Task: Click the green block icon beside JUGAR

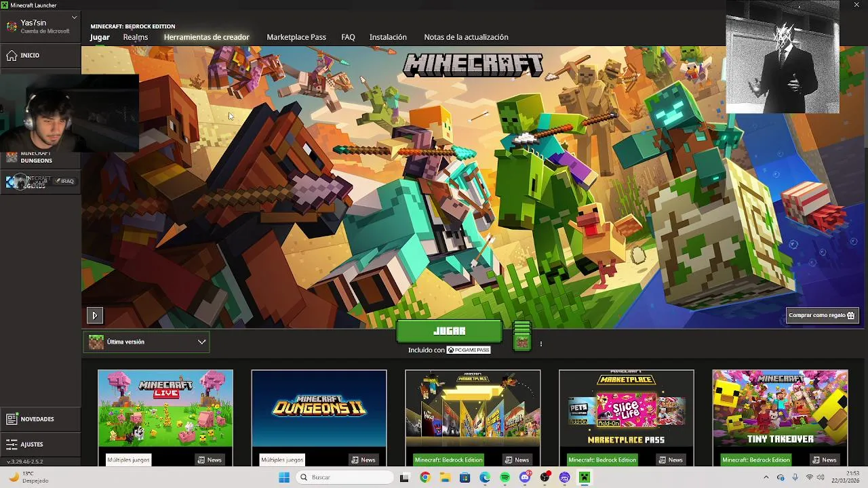Action: (521, 336)
